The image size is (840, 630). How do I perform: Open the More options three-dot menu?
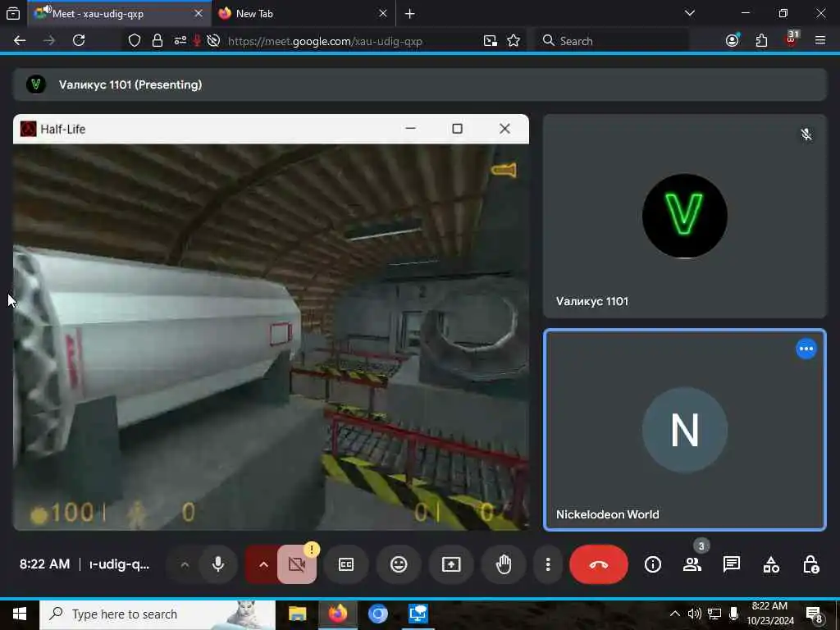click(547, 564)
